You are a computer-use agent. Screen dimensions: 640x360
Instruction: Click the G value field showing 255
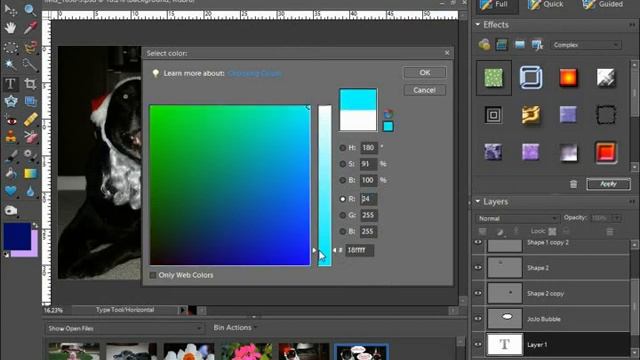(369, 215)
